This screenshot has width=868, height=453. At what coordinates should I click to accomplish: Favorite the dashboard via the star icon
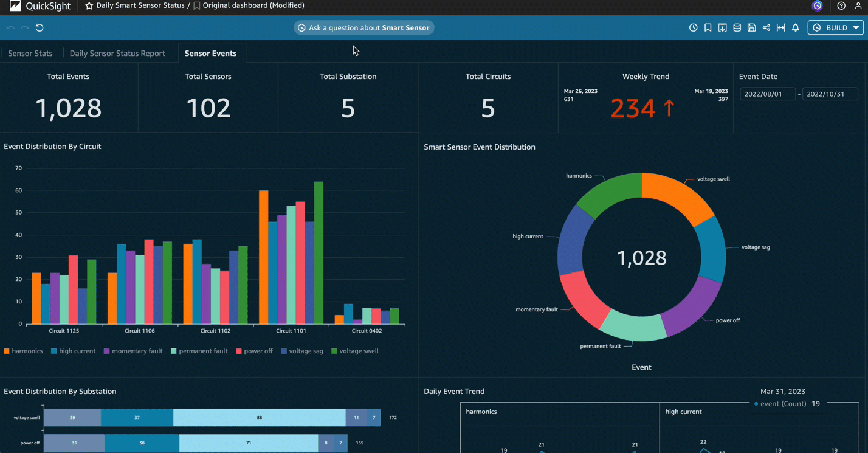click(x=89, y=5)
